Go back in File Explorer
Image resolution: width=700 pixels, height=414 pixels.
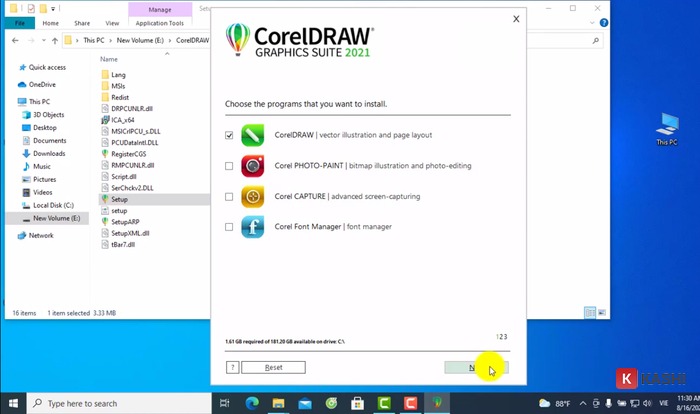coord(15,40)
